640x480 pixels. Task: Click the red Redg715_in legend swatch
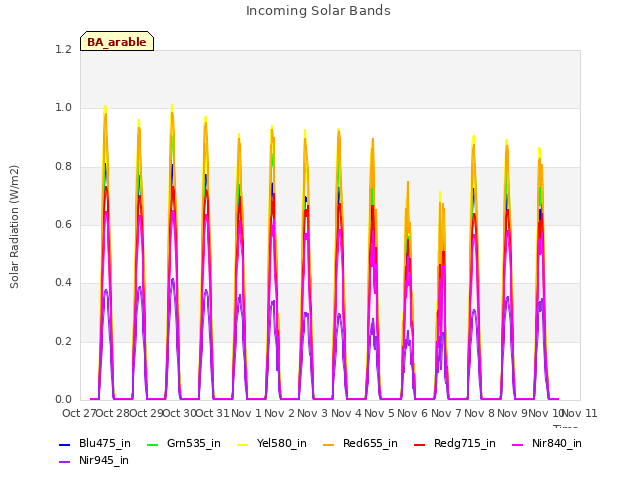tap(420, 444)
